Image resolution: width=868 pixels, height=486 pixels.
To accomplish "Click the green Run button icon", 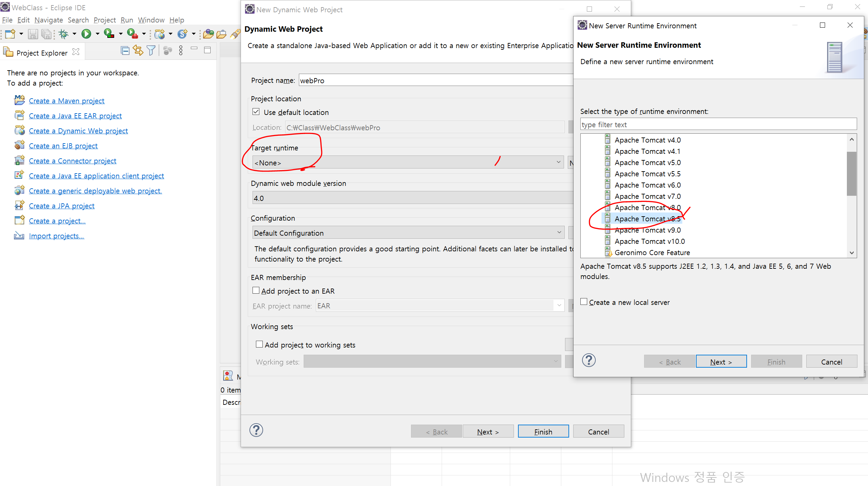I will pos(87,33).
